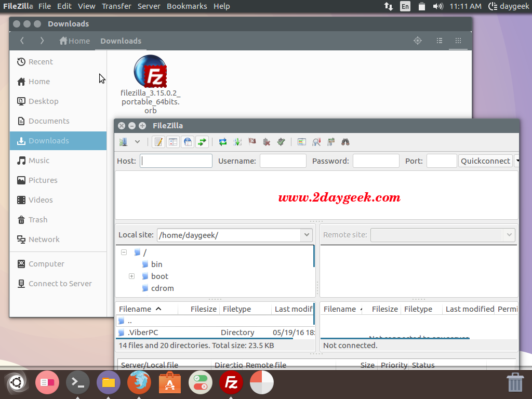The image size is (532, 399).
Task: Toggle the remote directory tree display
Action: point(188,142)
